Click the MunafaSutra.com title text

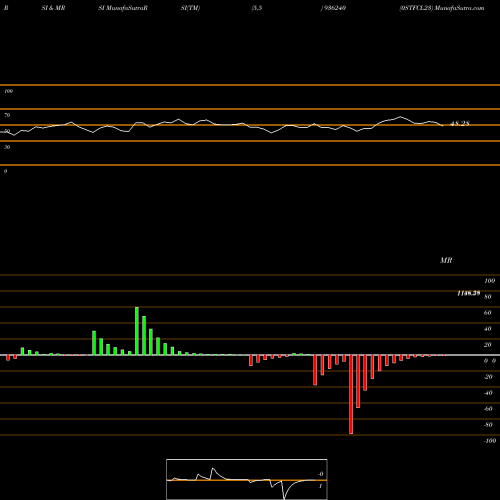coord(460,8)
